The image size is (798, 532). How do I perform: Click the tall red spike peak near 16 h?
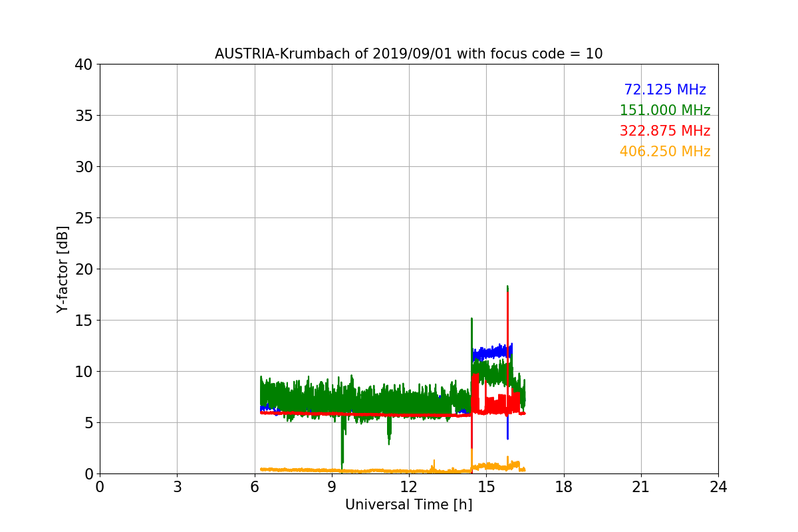pos(508,294)
